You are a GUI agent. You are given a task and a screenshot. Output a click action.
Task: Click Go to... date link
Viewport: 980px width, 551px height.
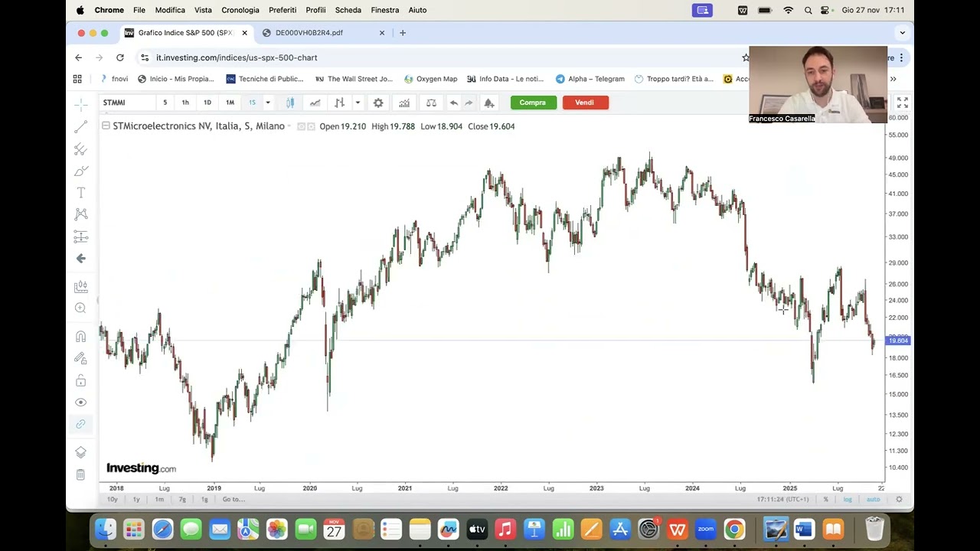pos(234,499)
